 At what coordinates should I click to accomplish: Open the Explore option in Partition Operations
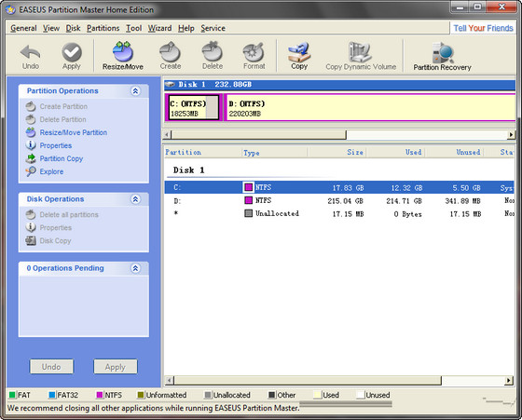click(x=51, y=171)
